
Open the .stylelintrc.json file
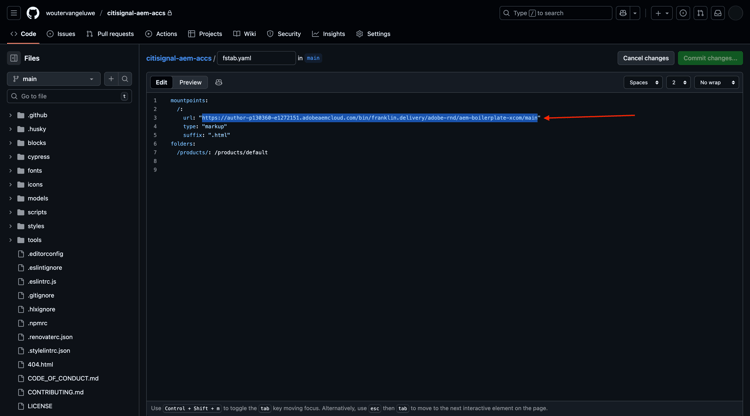click(49, 350)
